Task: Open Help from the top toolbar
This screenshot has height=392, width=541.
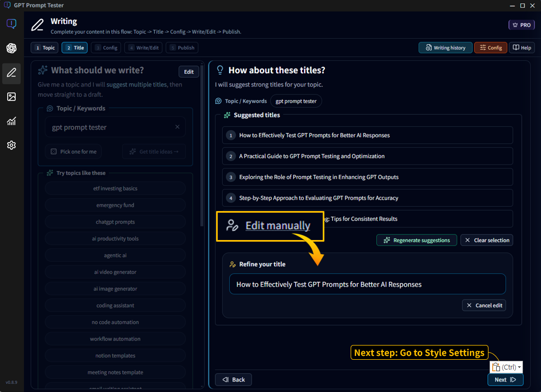Action: click(x=521, y=48)
